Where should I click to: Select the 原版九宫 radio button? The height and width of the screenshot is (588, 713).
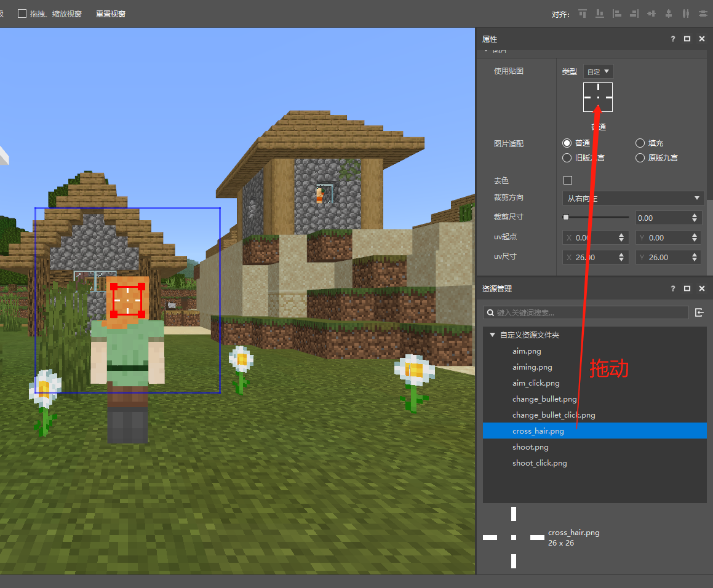pos(640,158)
